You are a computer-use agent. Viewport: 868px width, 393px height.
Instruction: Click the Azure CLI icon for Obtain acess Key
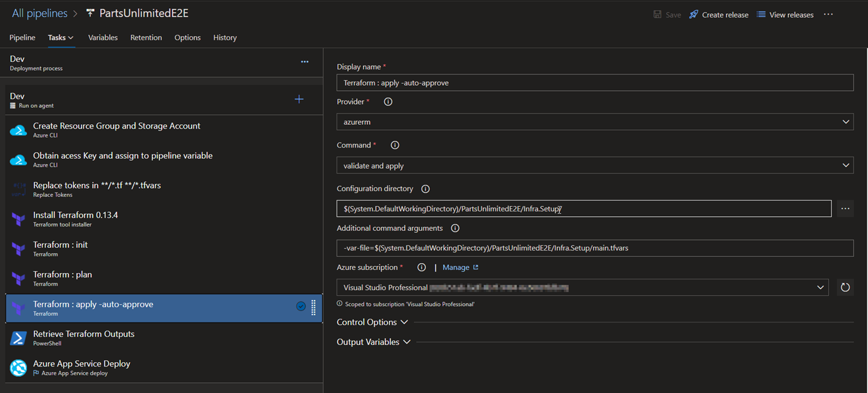coord(18,160)
